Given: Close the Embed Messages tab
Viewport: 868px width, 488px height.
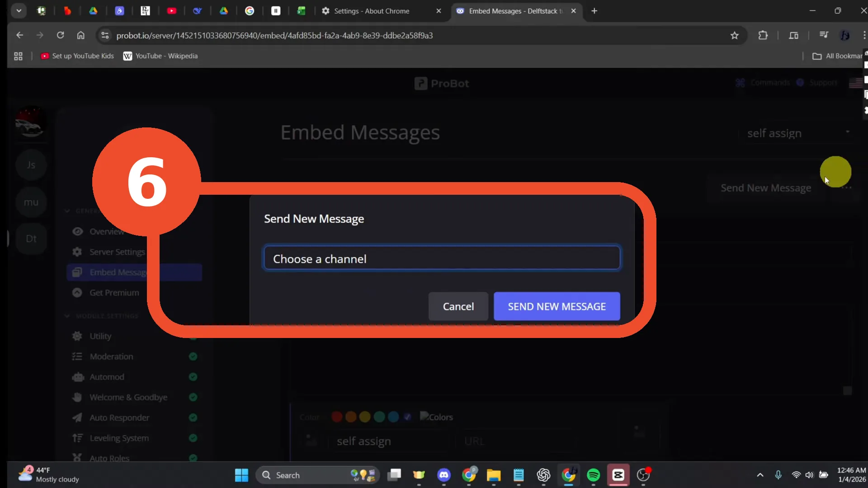Looking at the screenshot, I should (573, 11).
